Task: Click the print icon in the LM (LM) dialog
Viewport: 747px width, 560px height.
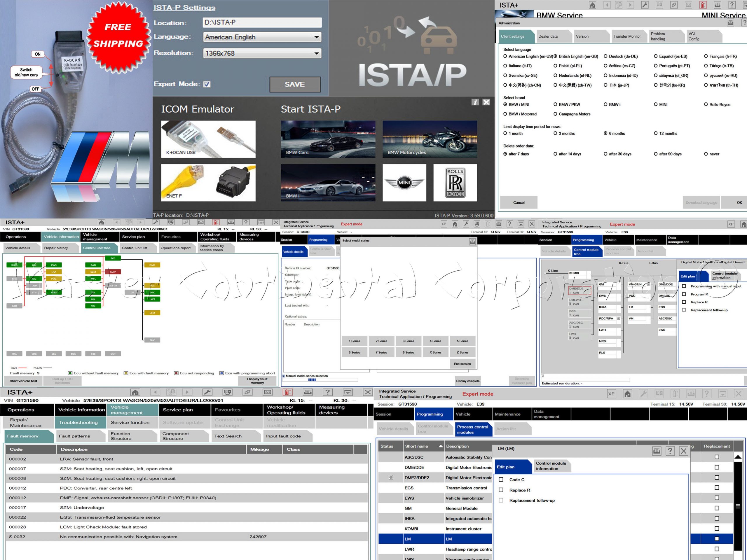Action: (657, 451)
